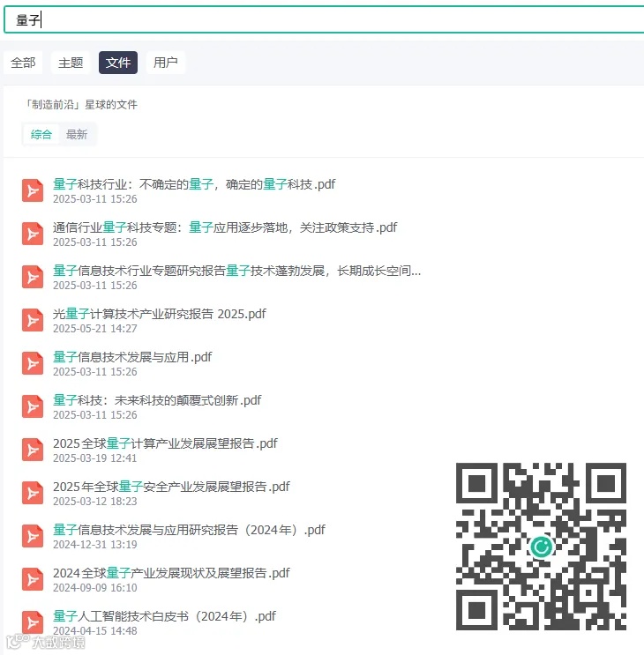The height and width of the screenshot is (655, 644).
Task: Sort results by 最新
Action: (77, 135)
